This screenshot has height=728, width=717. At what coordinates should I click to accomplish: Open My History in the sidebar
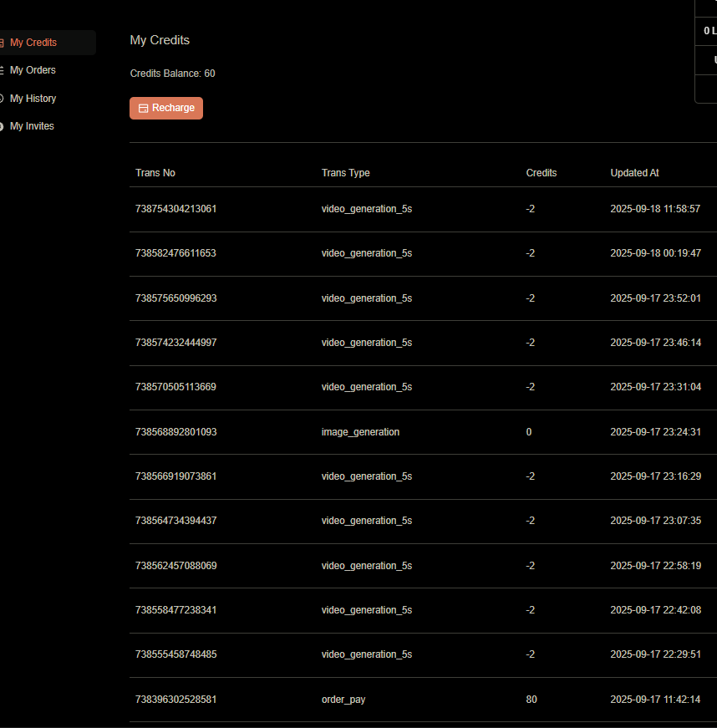tap(33, 99)
